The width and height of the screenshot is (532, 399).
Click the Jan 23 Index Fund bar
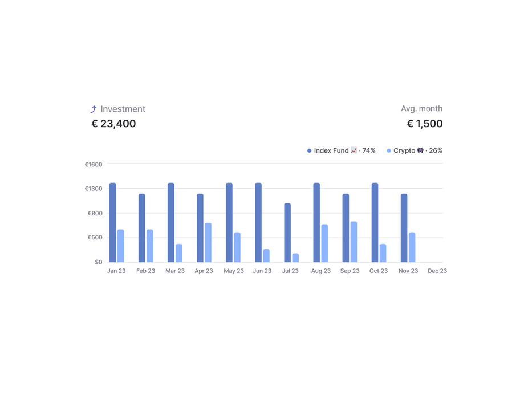coord(113,223)
